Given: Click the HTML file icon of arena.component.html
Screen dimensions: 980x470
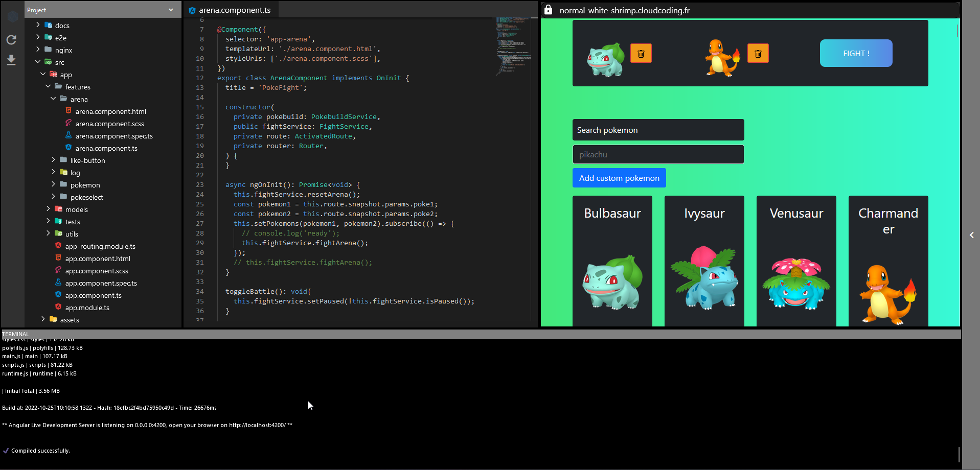Looking at the screenshot, I should pyautogui.click(x=69, y=111).
